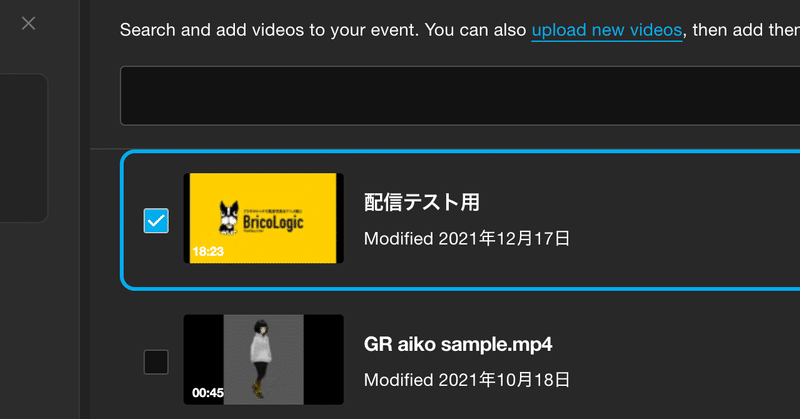Click the walking girl figure in thumbnail
Viewport: 800px width, 419px height.
(x=262, y=359)
